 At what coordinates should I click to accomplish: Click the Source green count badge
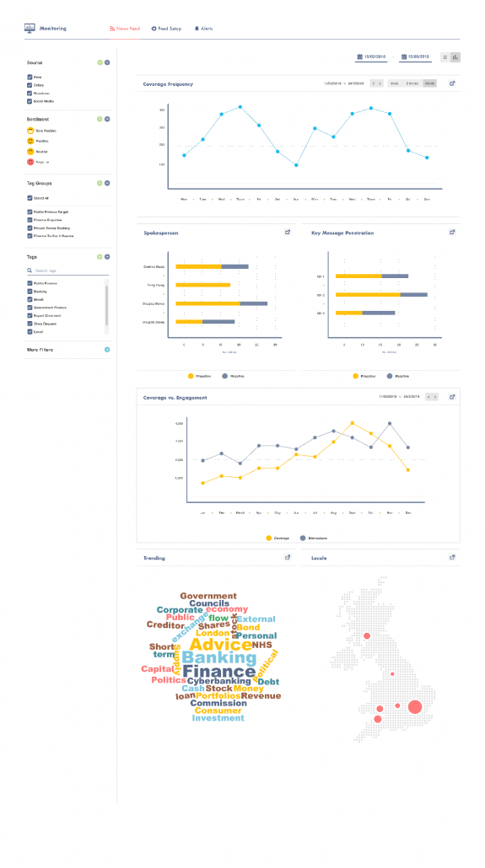tap(100, 62)
